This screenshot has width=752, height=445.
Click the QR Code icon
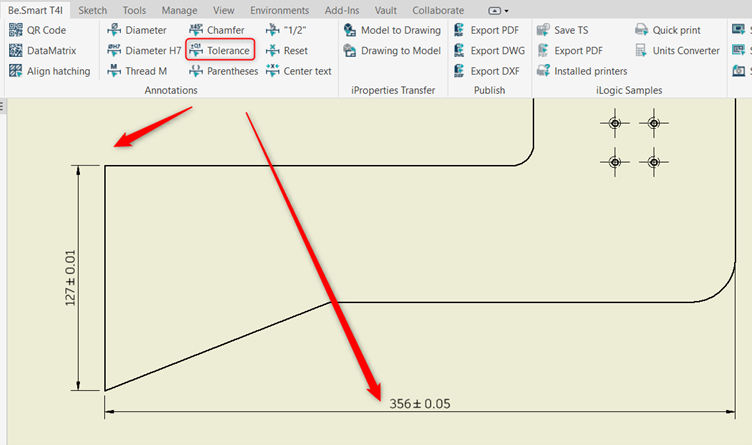(15, 30)
